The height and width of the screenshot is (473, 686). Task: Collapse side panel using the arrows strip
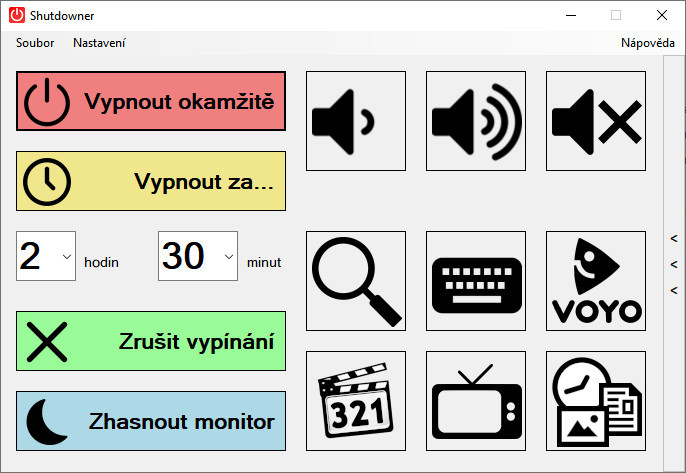tap(674, 264)
